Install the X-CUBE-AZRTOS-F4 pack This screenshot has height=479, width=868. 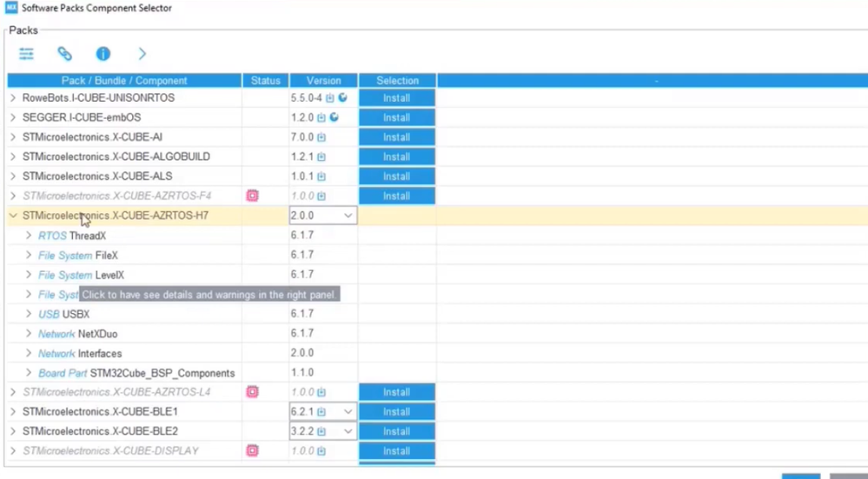396,196
